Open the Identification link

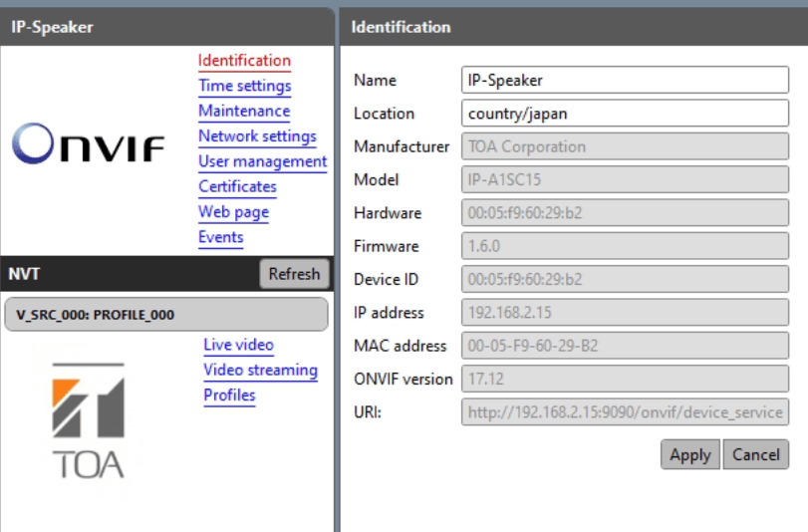point(244,61)
